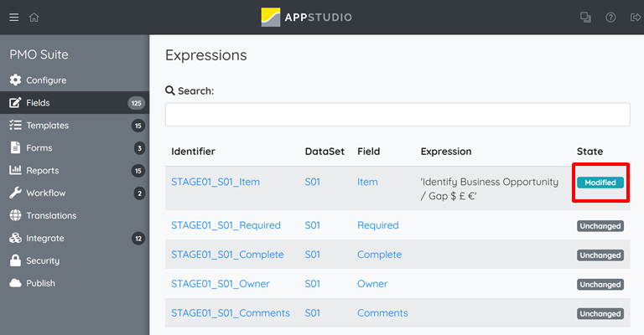Click the Modified state badge
Viewport: 644px width, 335px height.
pyautogui.click(x=600, y=183)
